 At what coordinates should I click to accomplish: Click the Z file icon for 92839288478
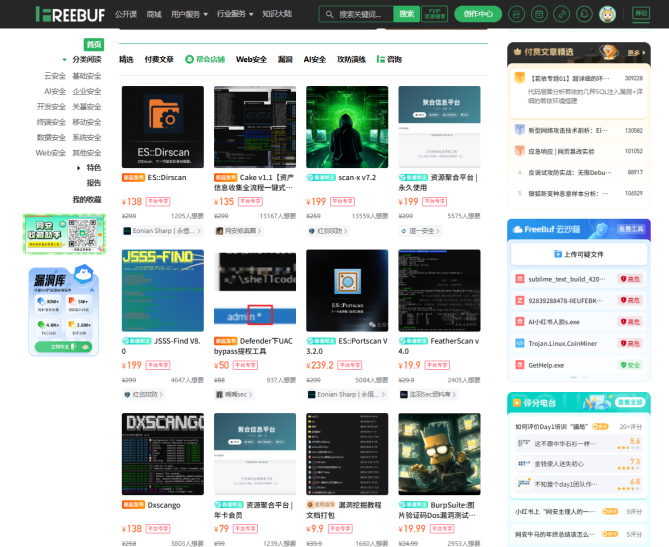coord(520,300)
